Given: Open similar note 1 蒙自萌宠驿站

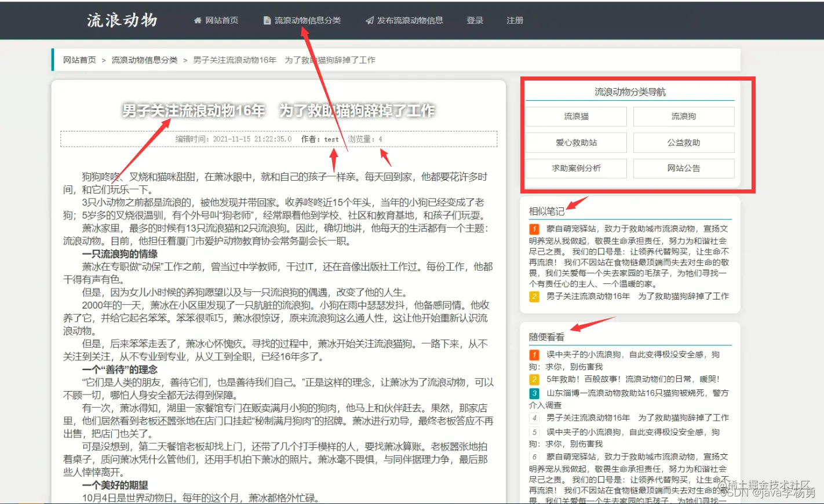Looking at the screenshot, I should tap(629, 256).
